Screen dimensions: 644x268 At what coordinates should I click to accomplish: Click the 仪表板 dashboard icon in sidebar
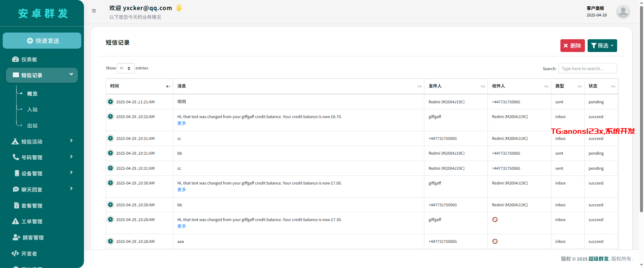click(15, 59)
